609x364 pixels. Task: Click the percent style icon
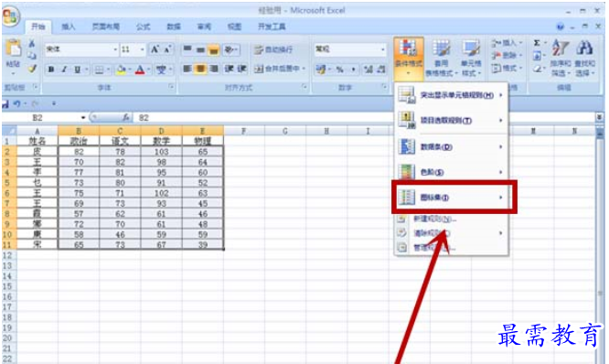coord(340,70)
